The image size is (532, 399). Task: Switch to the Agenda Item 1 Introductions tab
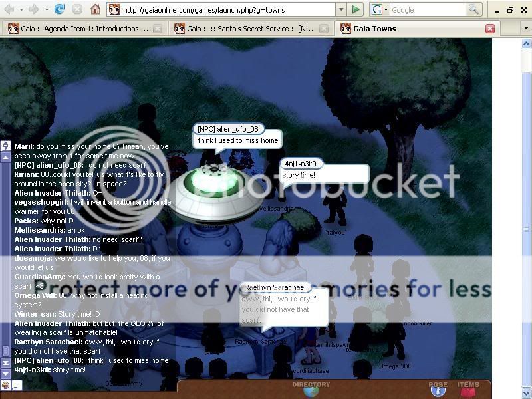pos(80,29)
